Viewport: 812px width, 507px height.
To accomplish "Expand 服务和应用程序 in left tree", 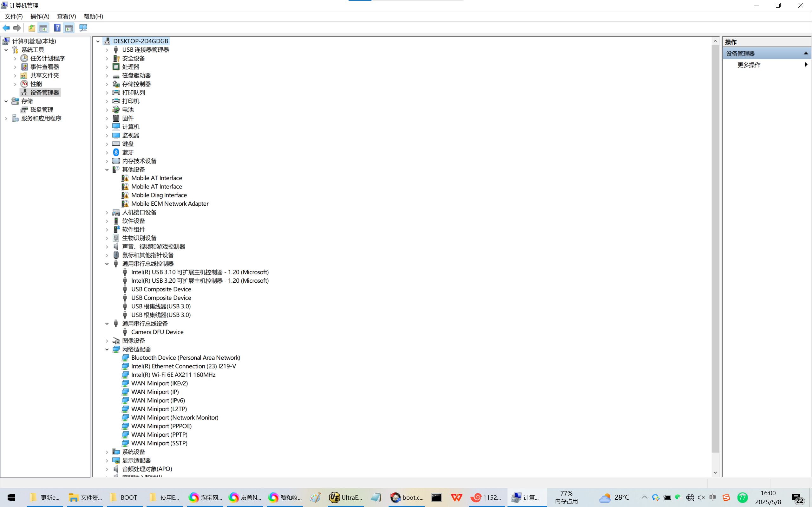I will click(x=6, y=119).
